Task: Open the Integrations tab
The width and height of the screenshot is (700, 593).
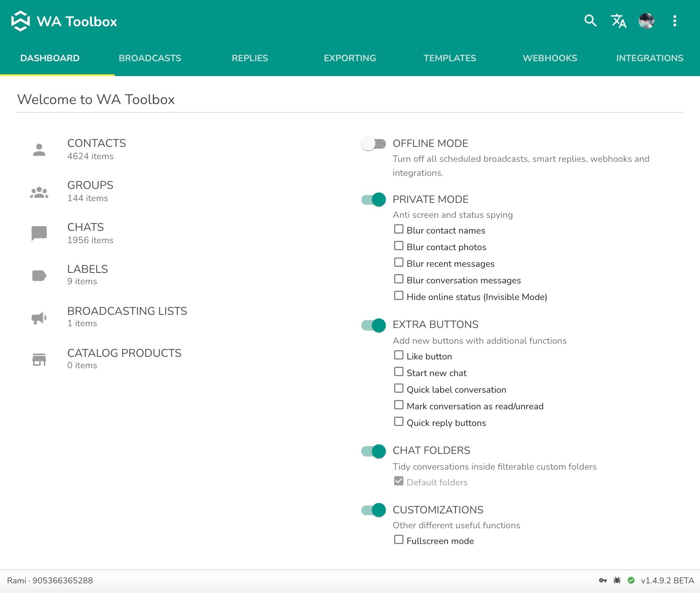Action: pyautogui.click(x=650, y=58)
